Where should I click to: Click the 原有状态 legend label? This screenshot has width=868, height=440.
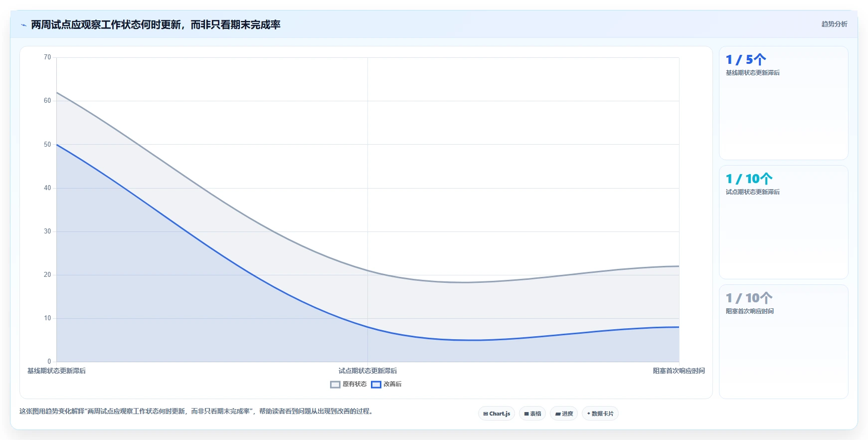(x=354, y=384)
